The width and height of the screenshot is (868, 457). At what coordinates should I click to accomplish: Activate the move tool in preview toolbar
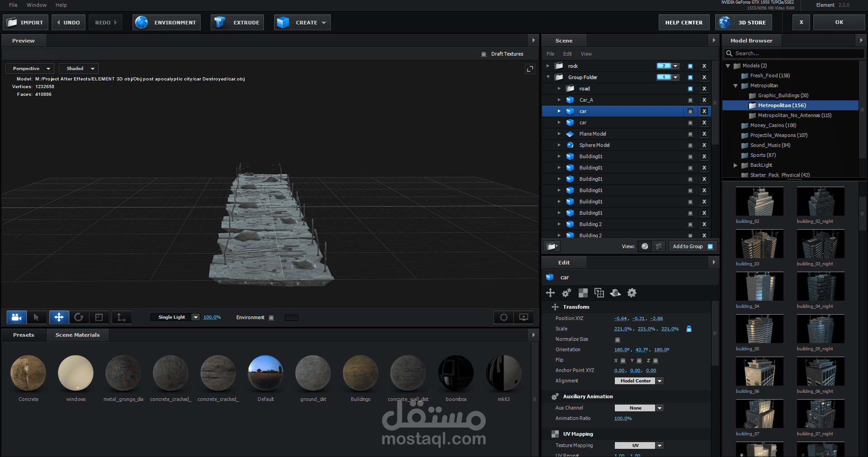[x=59, y=317]
